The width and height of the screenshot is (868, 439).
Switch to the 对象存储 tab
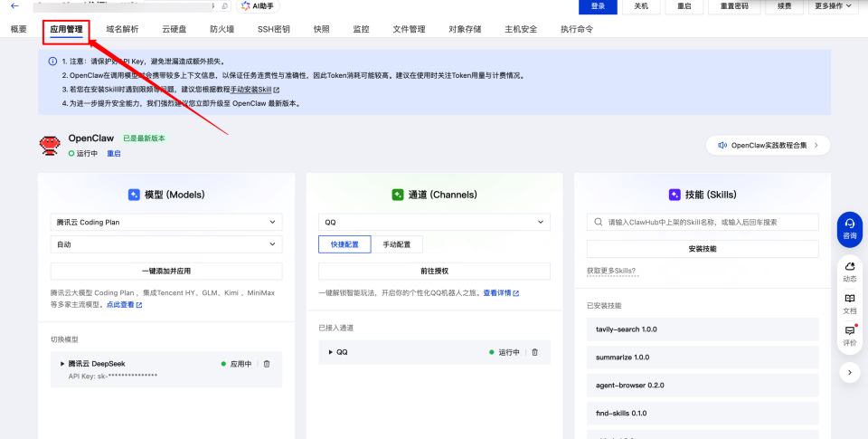[465, 29]
